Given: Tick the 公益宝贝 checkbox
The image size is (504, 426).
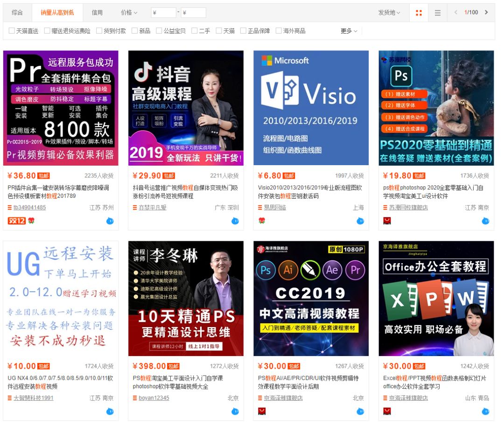Looking at the screenshot, I should point(159,30).
